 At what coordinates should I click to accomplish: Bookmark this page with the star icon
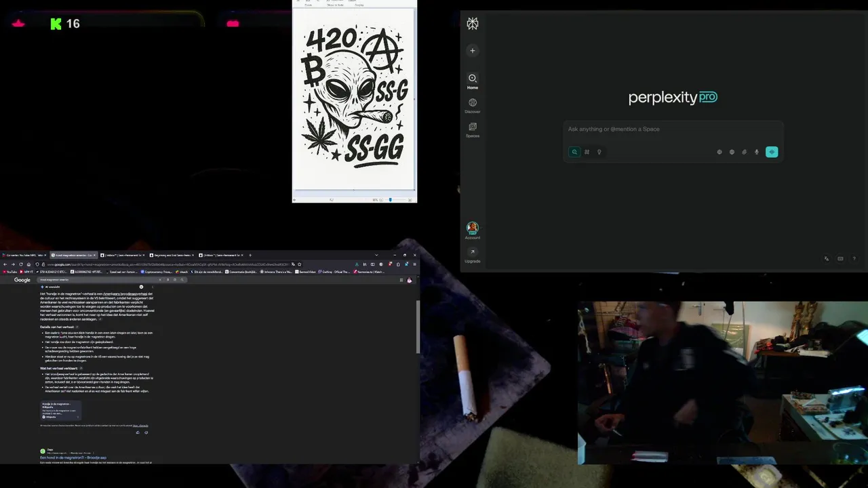(300, 264)
